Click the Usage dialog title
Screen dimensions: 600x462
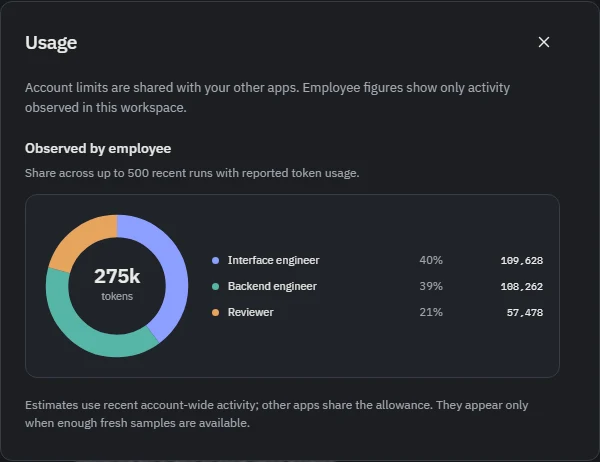51,42
